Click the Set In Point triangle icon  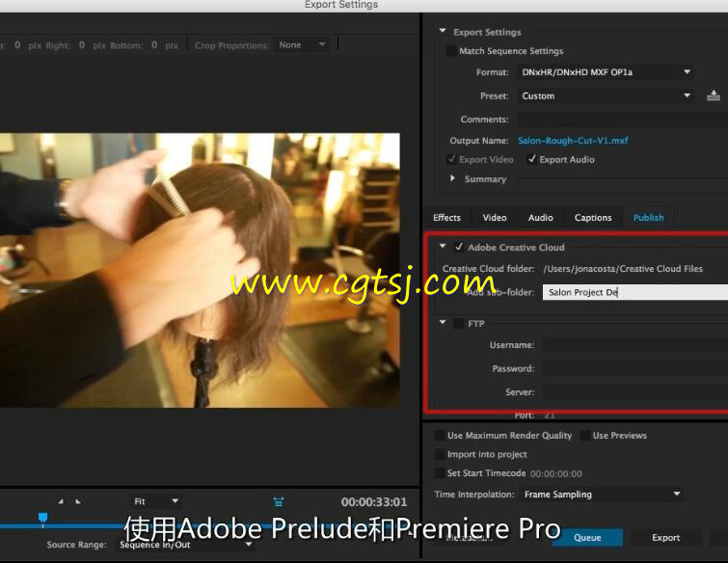tap(61, 501)
